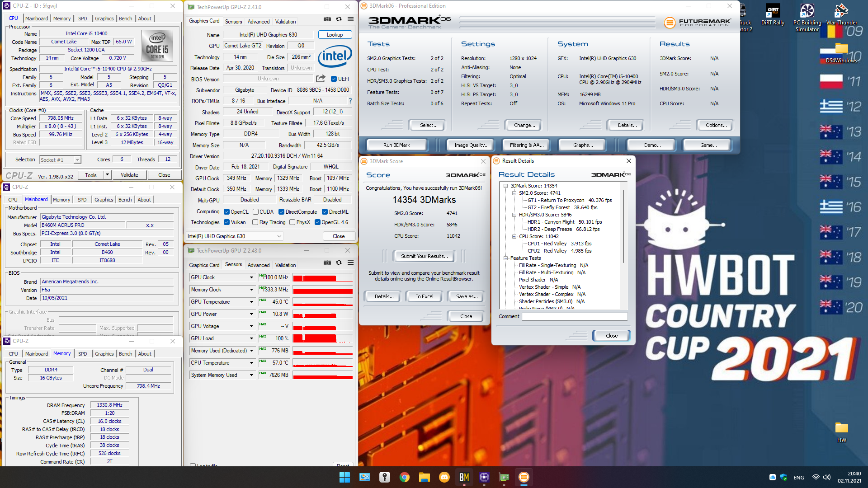Toggle PhysX checkbox

(292, 222)
